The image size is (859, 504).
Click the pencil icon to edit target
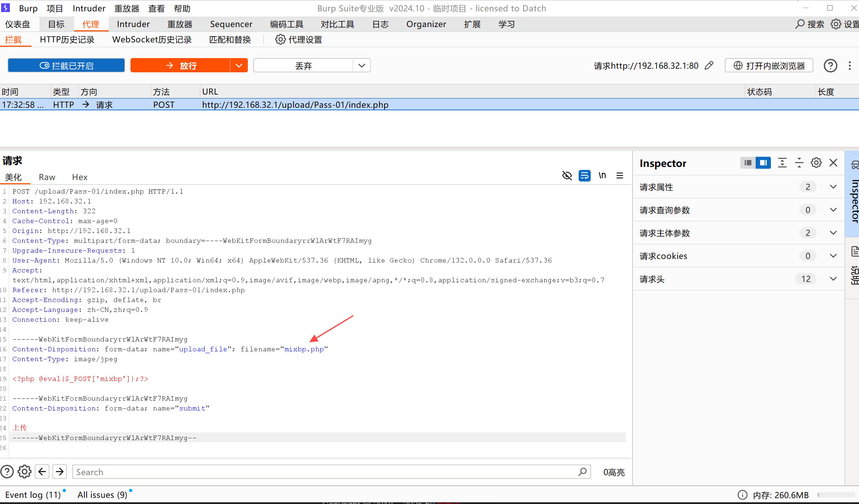[709, 65]
